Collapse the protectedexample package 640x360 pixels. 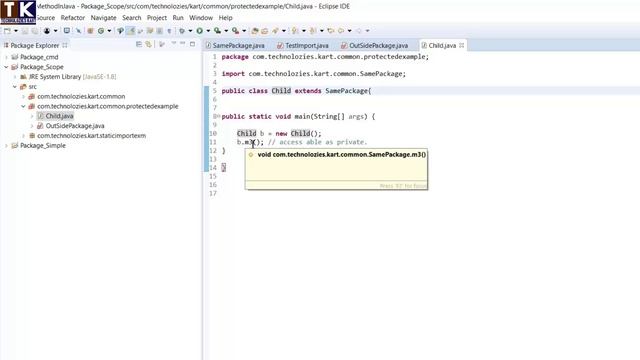pyautogui.click(x=24, y=106)
